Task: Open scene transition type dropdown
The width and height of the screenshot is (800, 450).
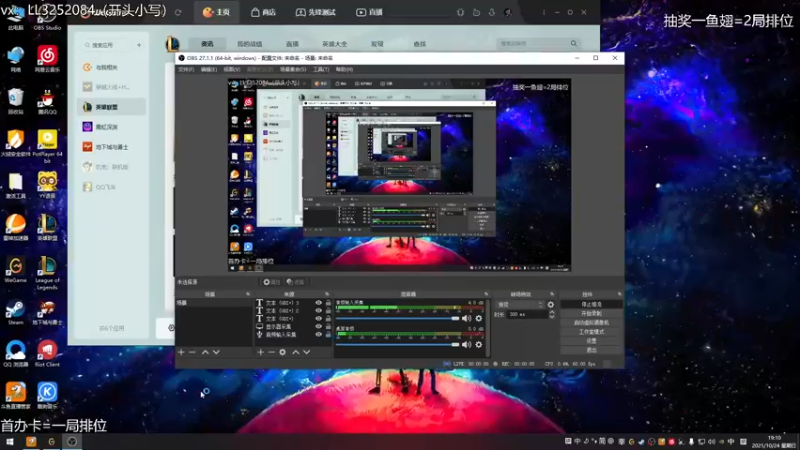Action: [x=520, y=305]
